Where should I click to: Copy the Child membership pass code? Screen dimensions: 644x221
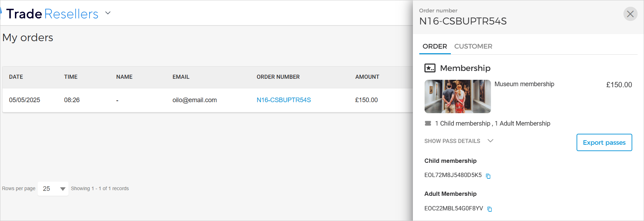(488, 176)
